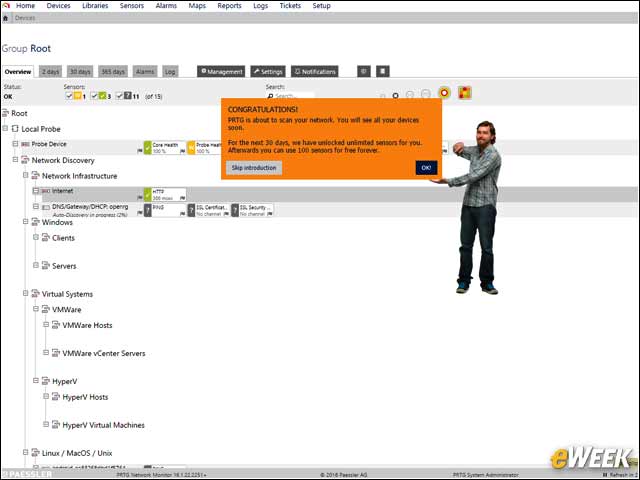Open the Sensors menu

click(132, 6)
